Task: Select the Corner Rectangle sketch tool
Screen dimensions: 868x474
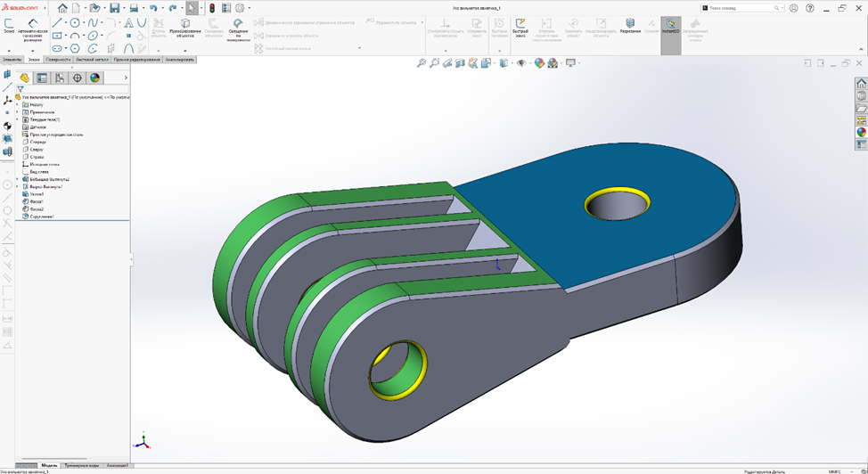Action: pos(57,36)
